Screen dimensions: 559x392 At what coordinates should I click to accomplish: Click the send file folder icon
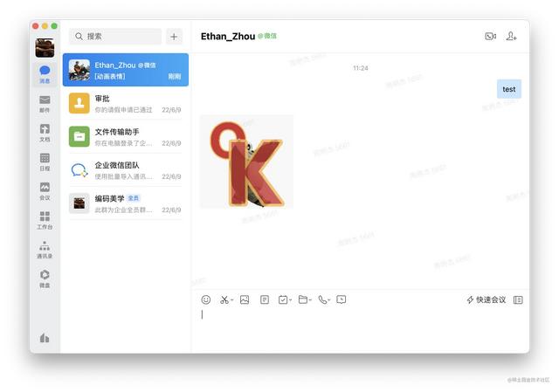(x=303, y=299)
